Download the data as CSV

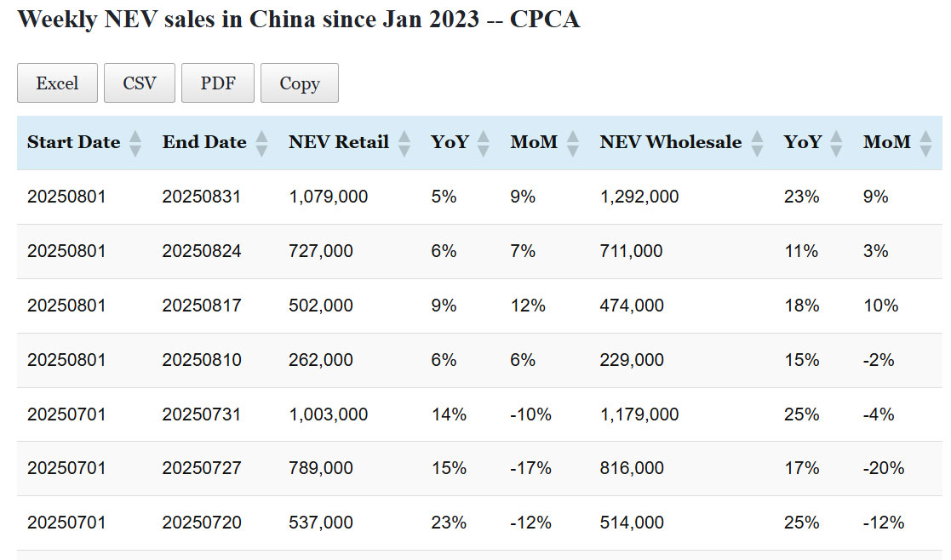(x=140, y=83)
